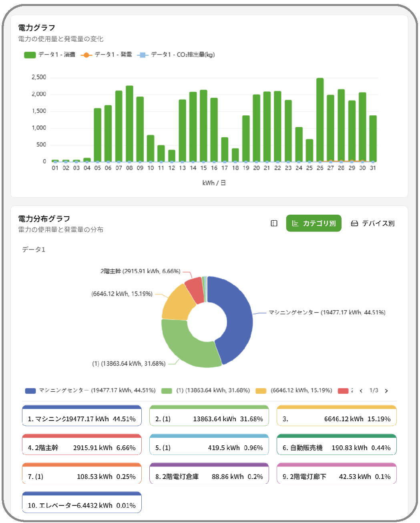Image resolution: width=420 pixels, height=523 pixels.
Task: Click the blue マシニングセンター donut slice
Action: (236, 316)
